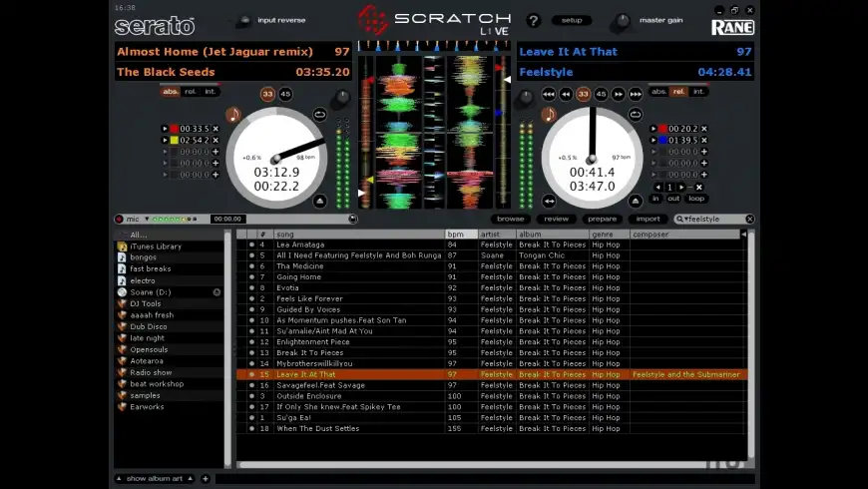Skip forward right deck triple-arrow button
868x489 pixels.
(x=636, y=94)
